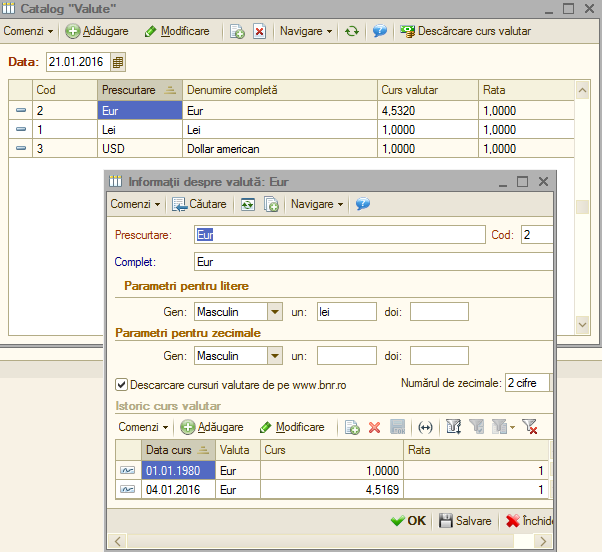Open Comenzi menu in Istoric curs valutar toolbar
The height and width of the screenshot is (552, 602).
tap(143, 427)
